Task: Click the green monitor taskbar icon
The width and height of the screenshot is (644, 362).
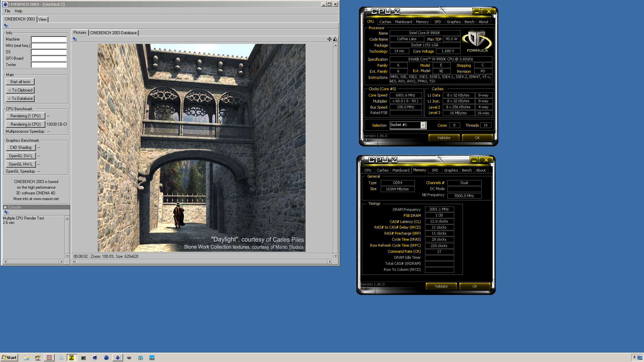Action: pos(84,358)
